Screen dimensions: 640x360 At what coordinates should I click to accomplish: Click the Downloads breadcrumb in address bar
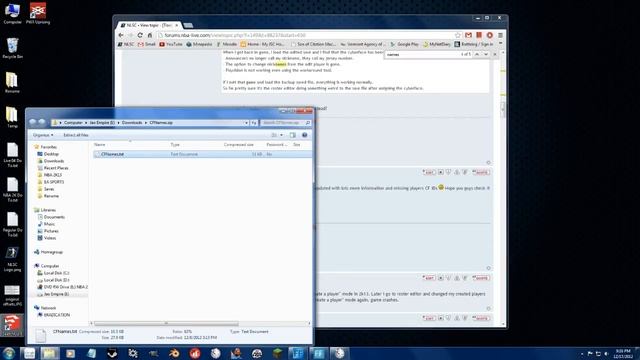pos(132,122)
